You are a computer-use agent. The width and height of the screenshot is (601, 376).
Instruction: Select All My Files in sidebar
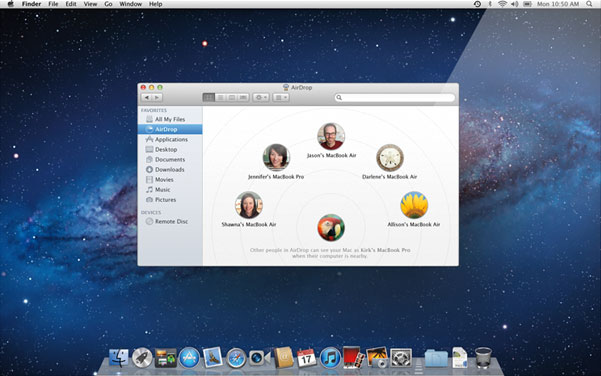[x=170, y=119]
